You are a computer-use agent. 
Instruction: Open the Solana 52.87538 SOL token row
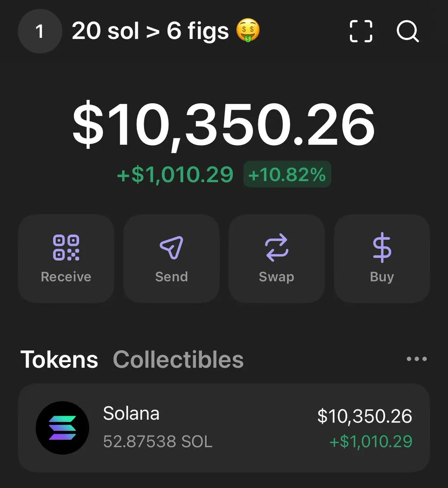[224, 428]
